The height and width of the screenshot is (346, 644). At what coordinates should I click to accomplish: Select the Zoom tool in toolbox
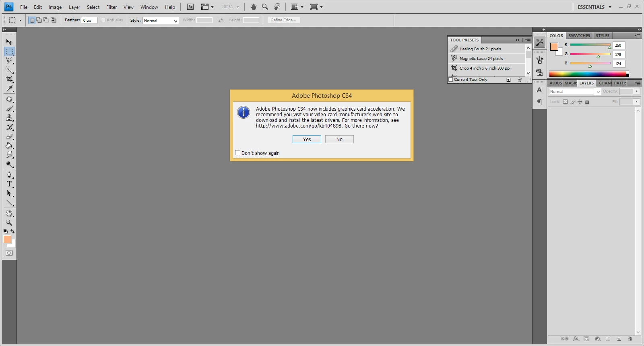coord(9,222)
